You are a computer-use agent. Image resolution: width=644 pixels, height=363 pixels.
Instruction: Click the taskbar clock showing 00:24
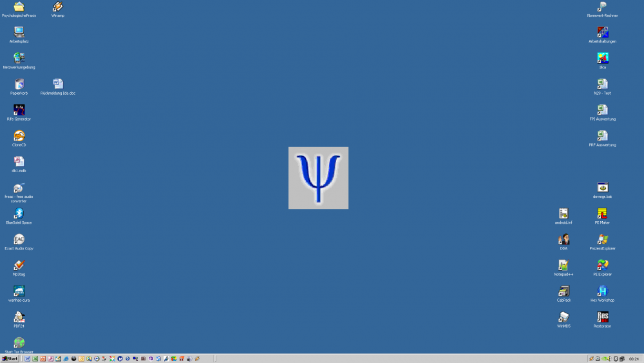click(634, 359)
